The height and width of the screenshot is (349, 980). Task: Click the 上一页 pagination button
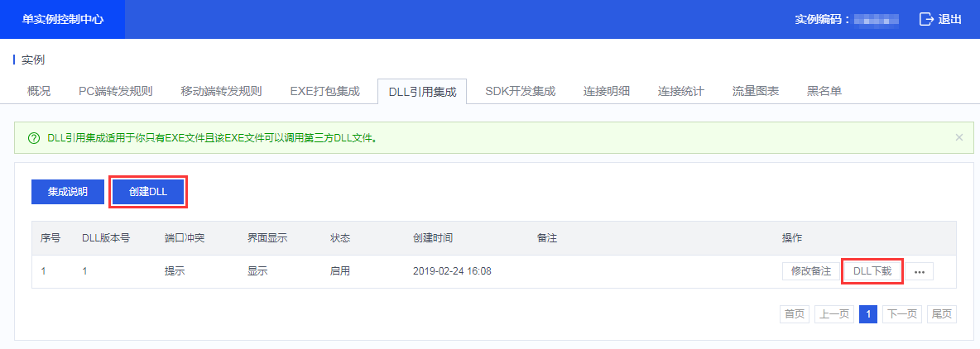pyautogui.click(x=834, y=314)
